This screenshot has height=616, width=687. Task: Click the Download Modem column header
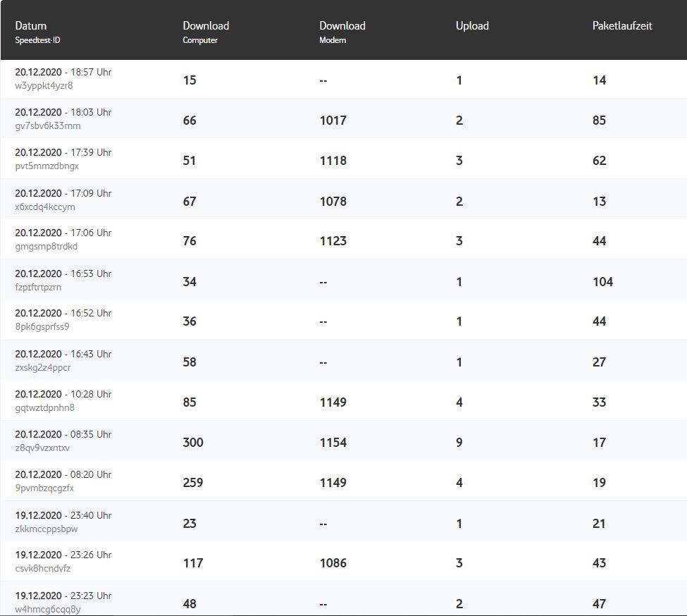[x=342, y=26]
